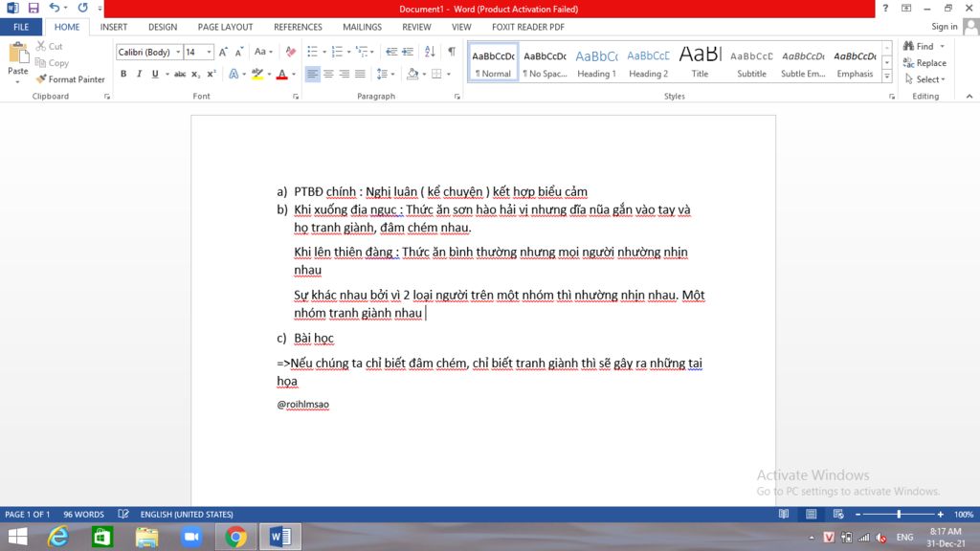The height and width of the screenshot is (551, 980).
Task: Click the Redo/Repeat icon
Action: click(x=82, y=8)
